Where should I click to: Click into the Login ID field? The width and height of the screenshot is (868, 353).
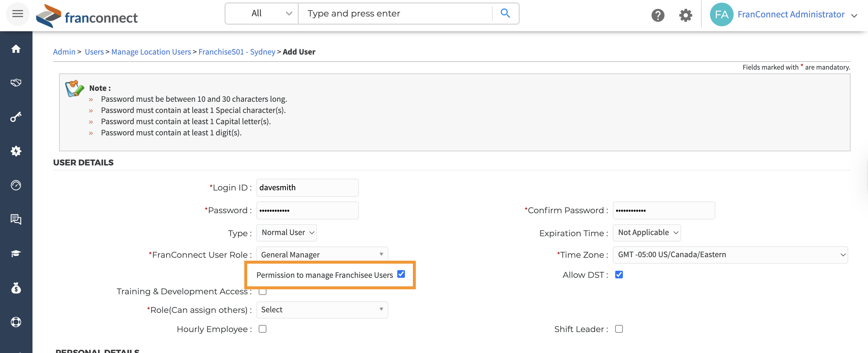click(307, 188)
